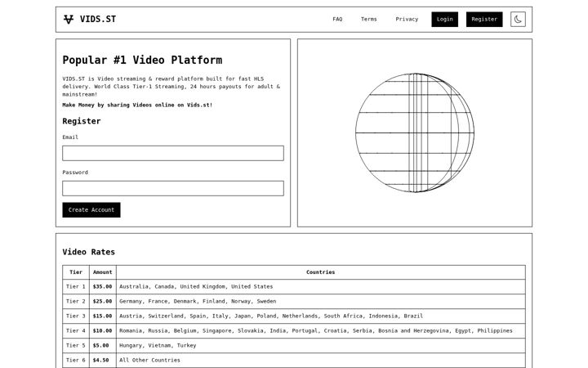Click the $5.00 amount

tap(101, 345)
